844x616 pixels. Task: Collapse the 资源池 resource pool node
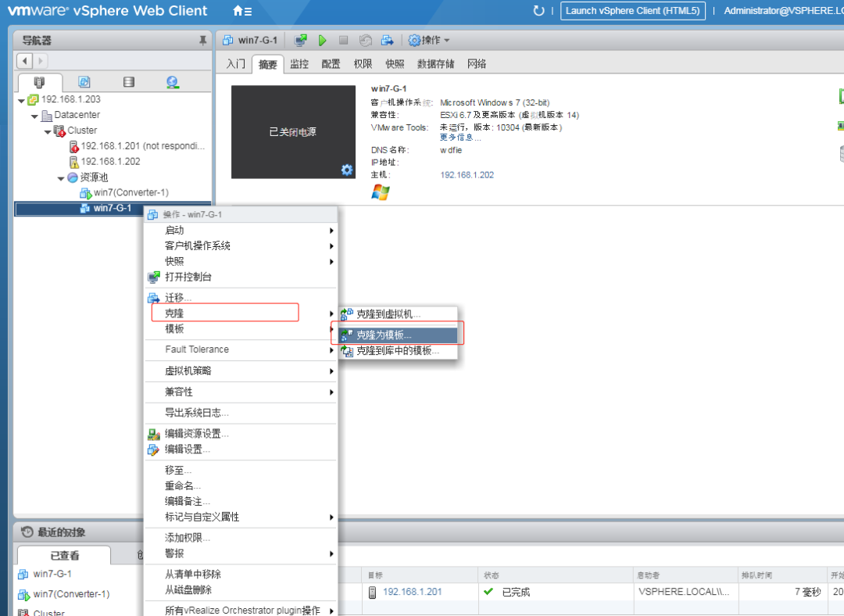click(61, 178)
